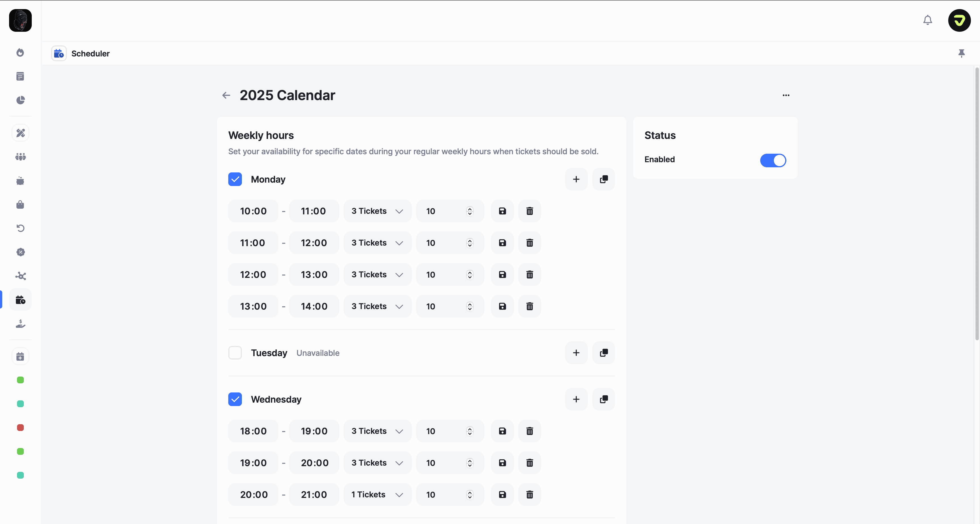980x524 pixels.
Task: Open user profile avatar at top right
Action: [x=959, y=20]
